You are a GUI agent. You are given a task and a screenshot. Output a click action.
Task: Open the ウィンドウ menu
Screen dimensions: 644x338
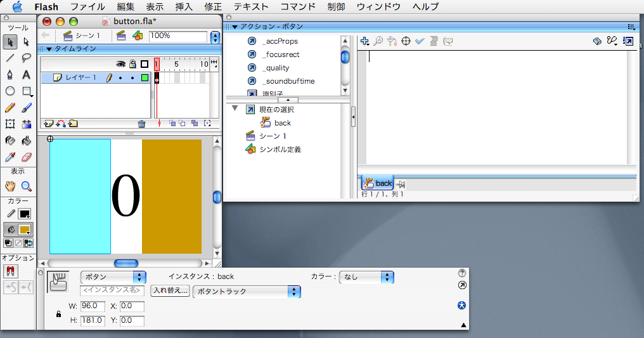(x=378, y=7)
